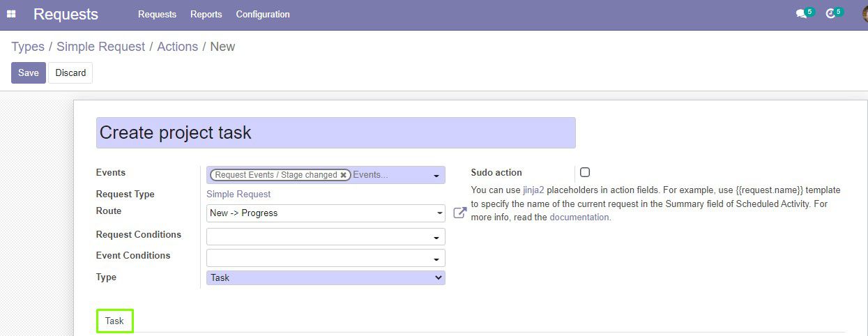Screen dimensions: 868x336
Task: Open the documentation link
Action: pyautogui.click(x=580, y=217)
